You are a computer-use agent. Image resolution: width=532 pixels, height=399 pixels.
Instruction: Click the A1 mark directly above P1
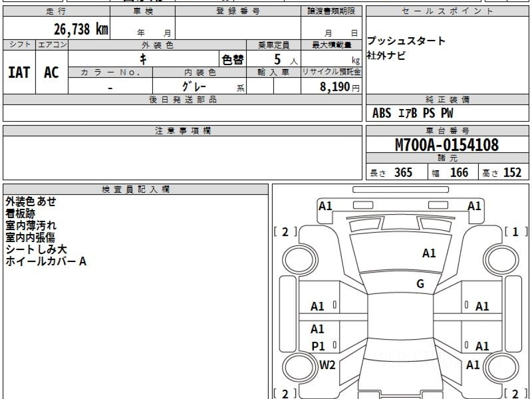pos(317,329)
